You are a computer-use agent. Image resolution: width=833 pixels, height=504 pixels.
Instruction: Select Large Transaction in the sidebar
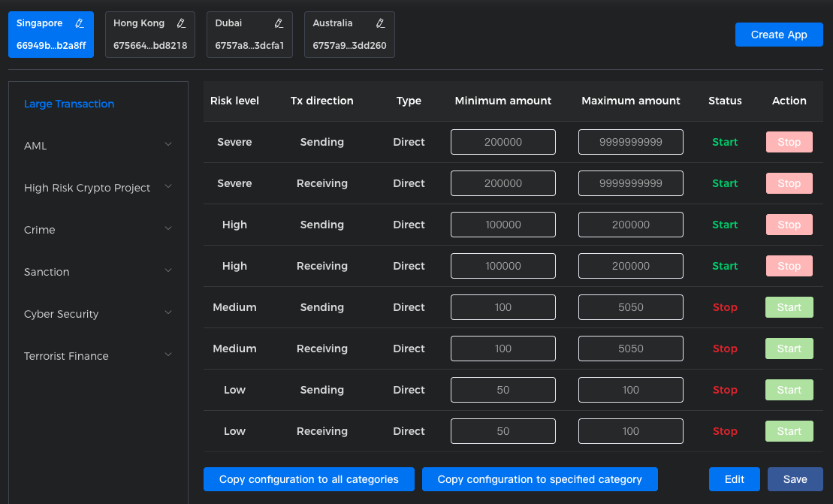(x=69, y=104)
